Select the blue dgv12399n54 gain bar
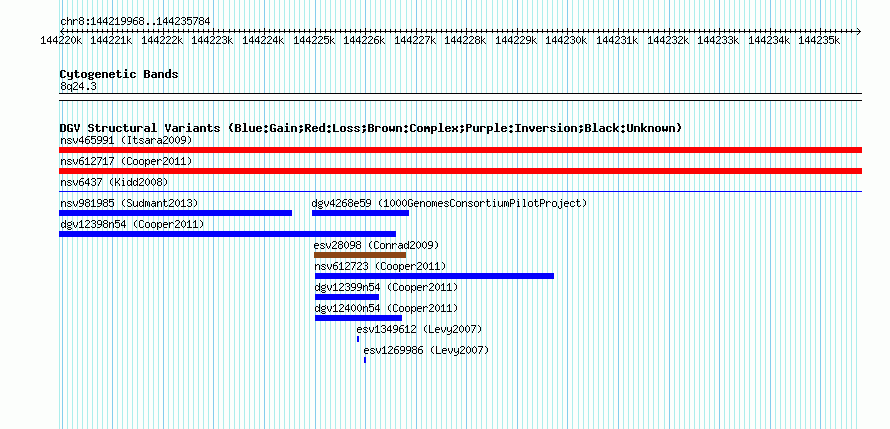This screenshot has height=429, width=890. coord(347,297)
